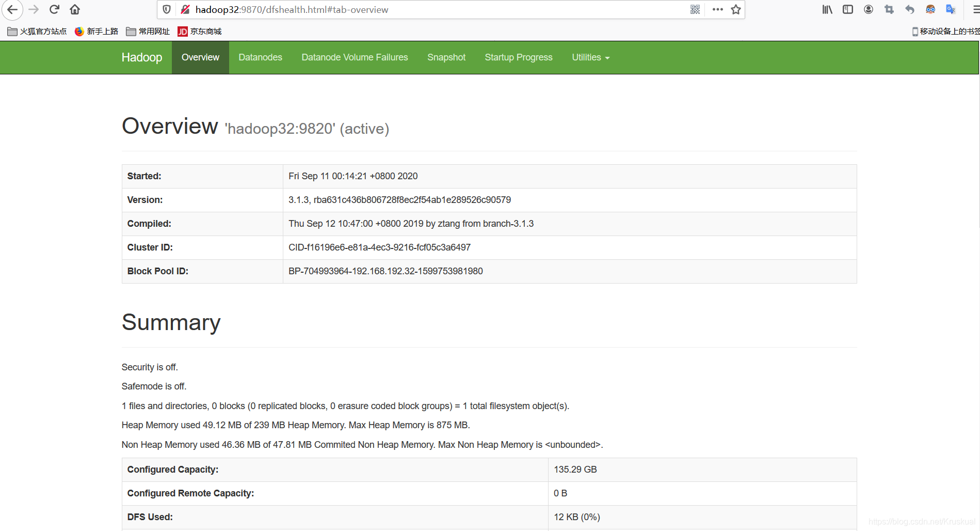
Task: Open Datanode Volume Failures tab
Action: 355,57
